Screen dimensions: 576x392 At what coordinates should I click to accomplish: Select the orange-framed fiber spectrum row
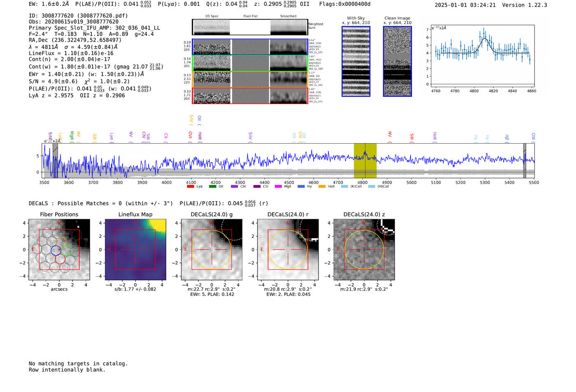[x=250, y=79]
